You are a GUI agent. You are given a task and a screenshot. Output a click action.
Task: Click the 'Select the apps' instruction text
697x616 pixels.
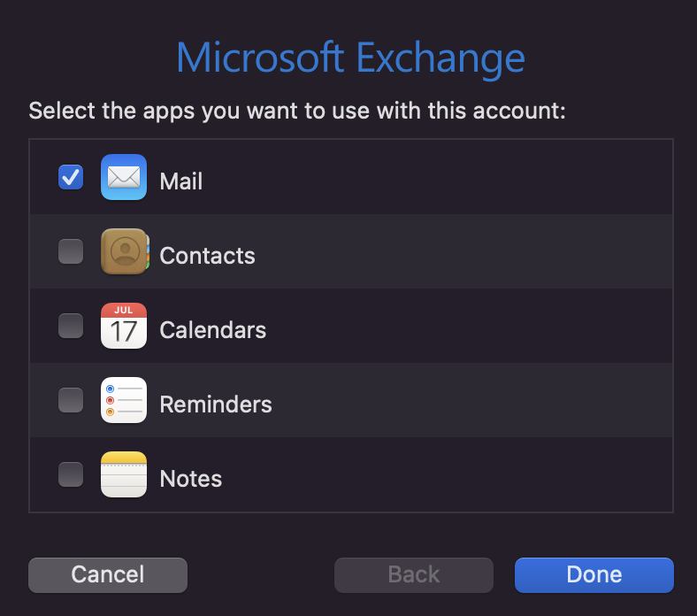[x=297, y=111]
